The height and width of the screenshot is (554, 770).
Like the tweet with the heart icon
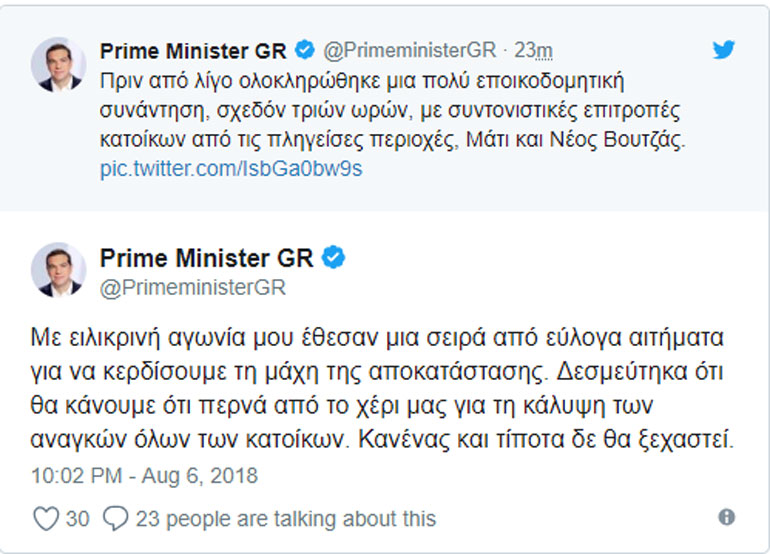pos(46,518)
